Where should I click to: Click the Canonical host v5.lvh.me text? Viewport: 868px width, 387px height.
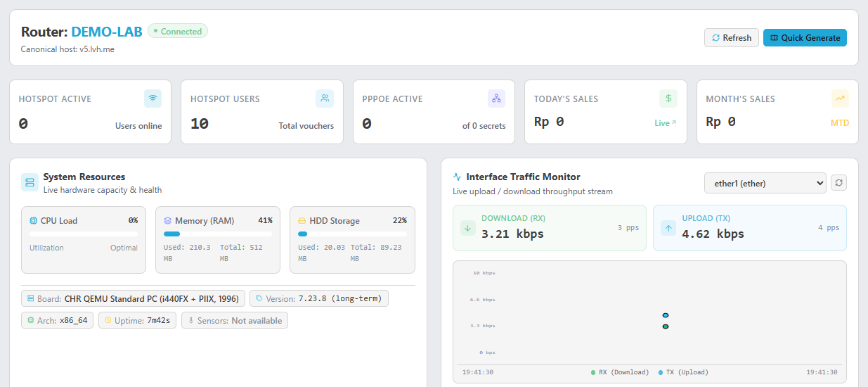click(x=68, y=49)
